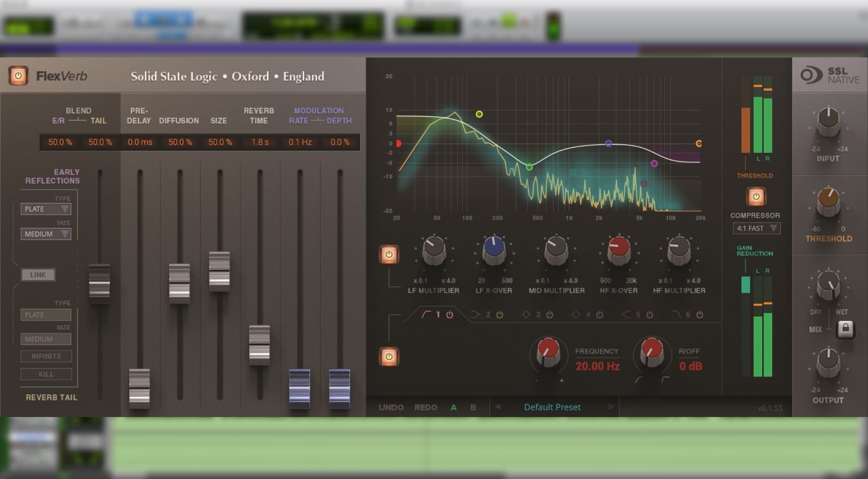Click the FlexVerb power icon at top left
This screenshot has height=479, width=868.
pyautogui.click(x=17, y=76)
